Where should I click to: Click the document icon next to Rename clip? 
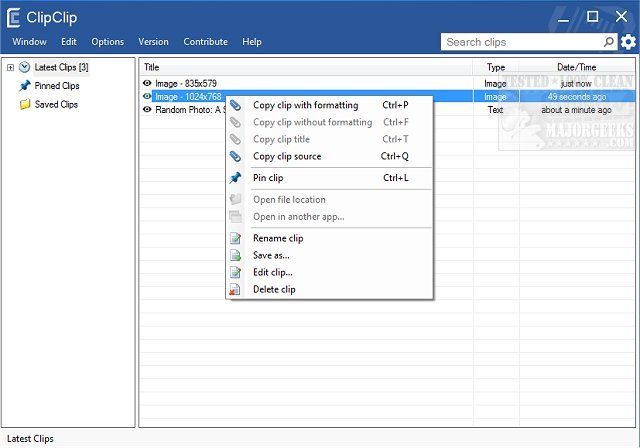pyautogui.click(x=235, y=238)
